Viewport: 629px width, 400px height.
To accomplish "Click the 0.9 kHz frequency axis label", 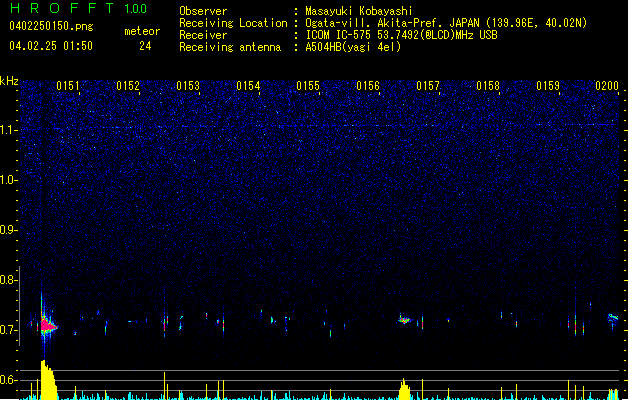I will coord(8,230).
